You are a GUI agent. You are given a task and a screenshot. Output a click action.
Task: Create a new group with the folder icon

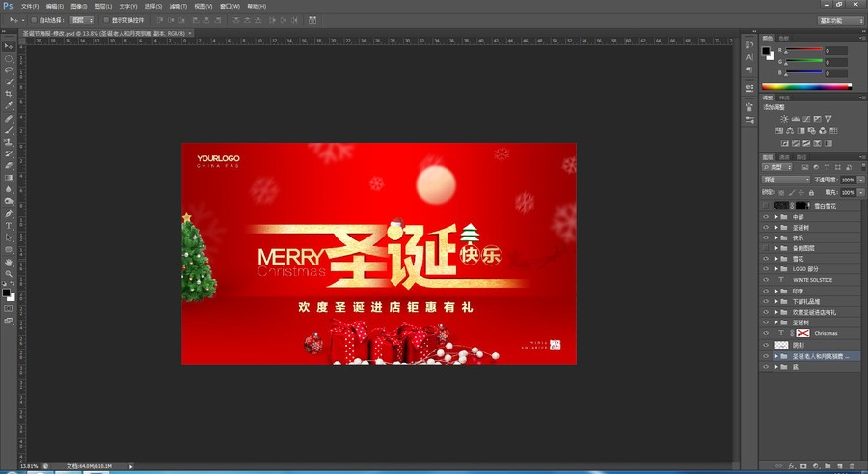827,467
